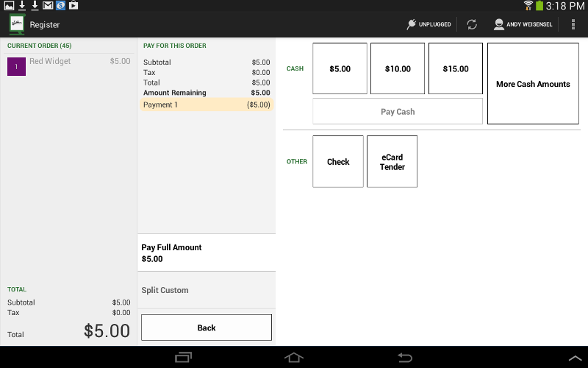Screen dimensions: 588x368
Task: Open the three-dot overflow menu
Action: point(573,24)
